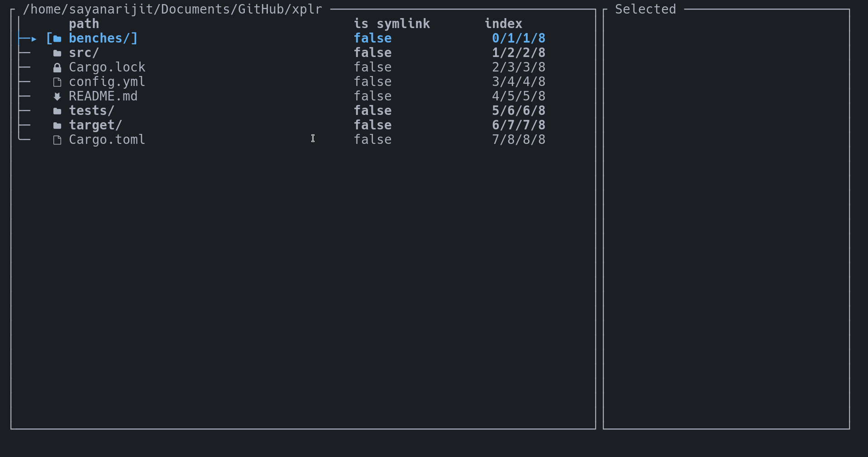
Task: Click the symlink value false for benches/
Action: point(373,38)
